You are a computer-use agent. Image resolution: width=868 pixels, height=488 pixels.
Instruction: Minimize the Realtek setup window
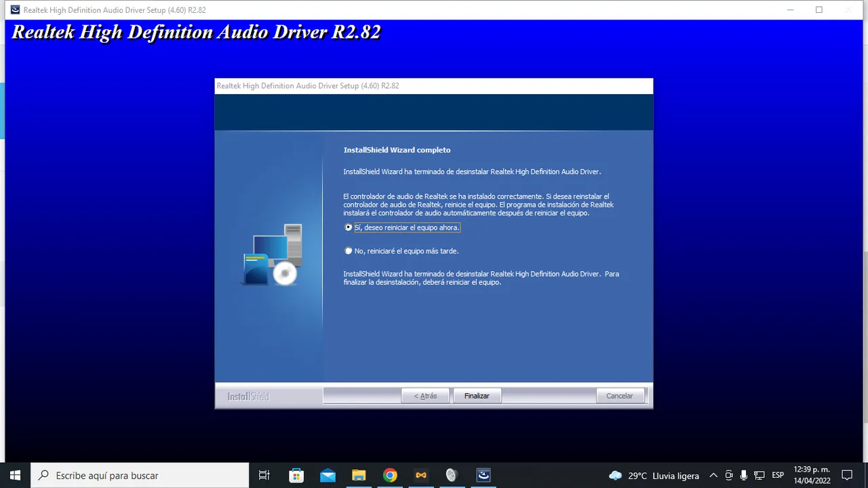click(790, 9)
